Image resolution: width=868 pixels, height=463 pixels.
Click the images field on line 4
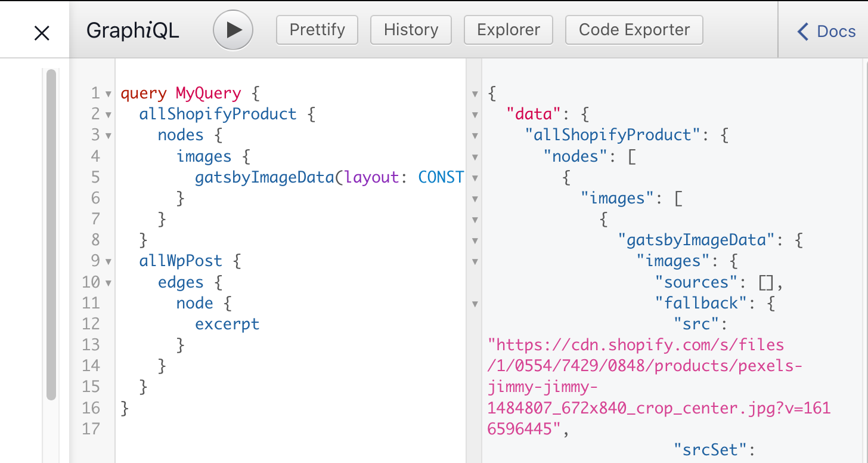tap(204, 156)
